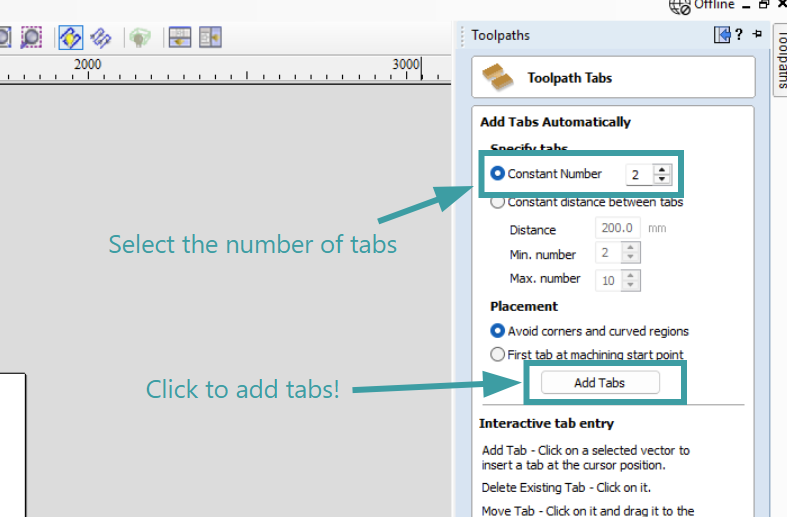Decrease Min. number with its down arrow
Image resolution: width=787 pixels, height=517 pixels.
coord(630,257)
